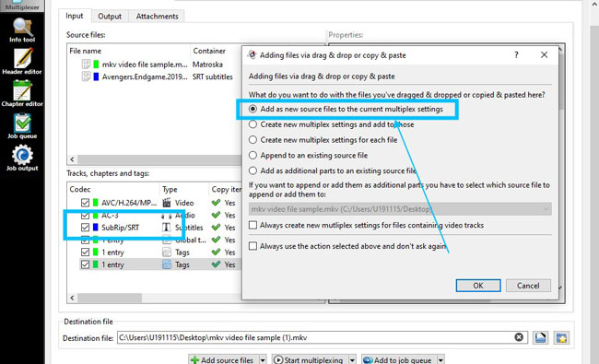Select Create new multiplex settings and add option
599x364 pixels.
(253, 124)
